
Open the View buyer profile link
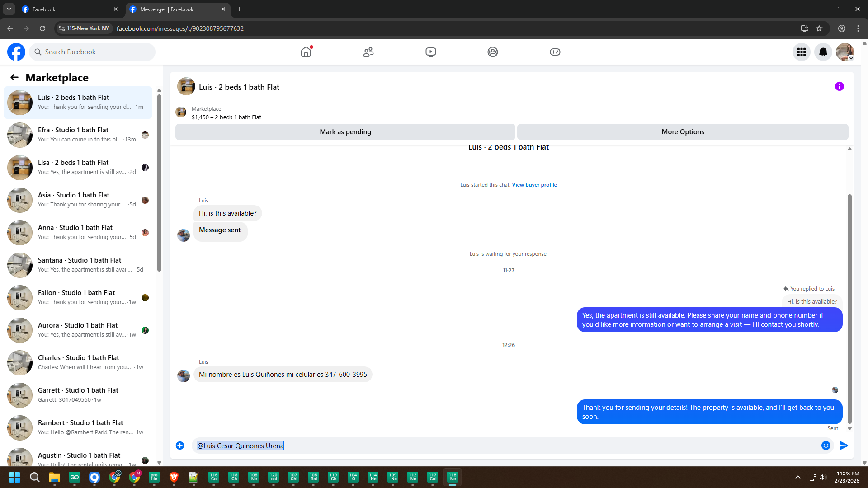(x=534, y=185)
